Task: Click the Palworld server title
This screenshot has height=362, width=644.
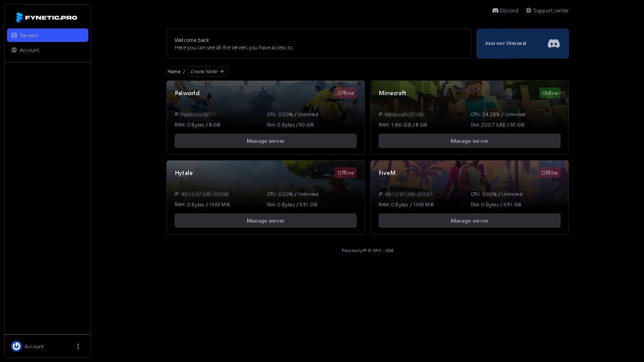Action: [x=187, y=93]
